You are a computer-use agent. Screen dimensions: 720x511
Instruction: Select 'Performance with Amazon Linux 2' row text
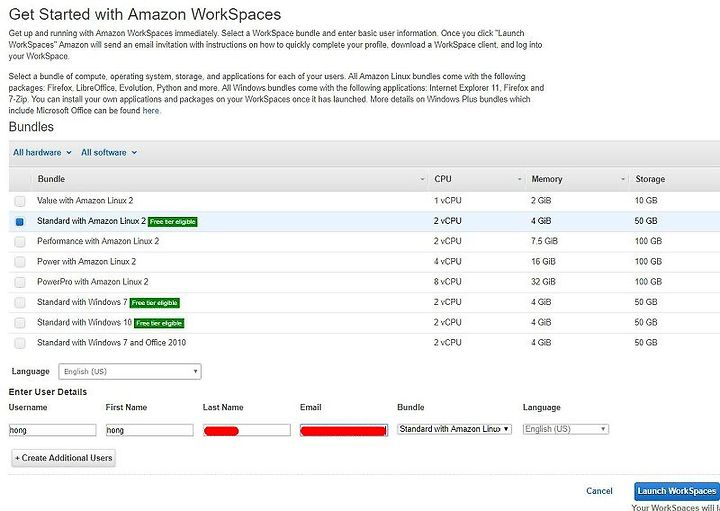(98, 241)
